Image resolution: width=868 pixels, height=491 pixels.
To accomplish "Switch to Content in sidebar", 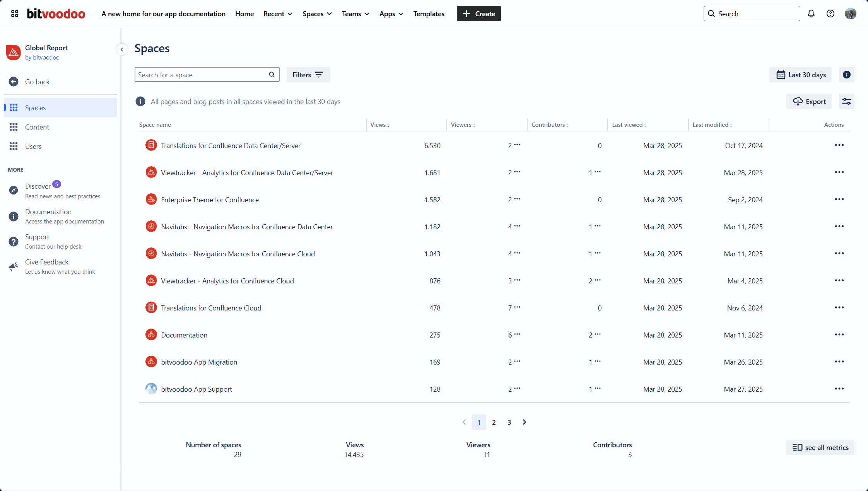I will point(37,127).
